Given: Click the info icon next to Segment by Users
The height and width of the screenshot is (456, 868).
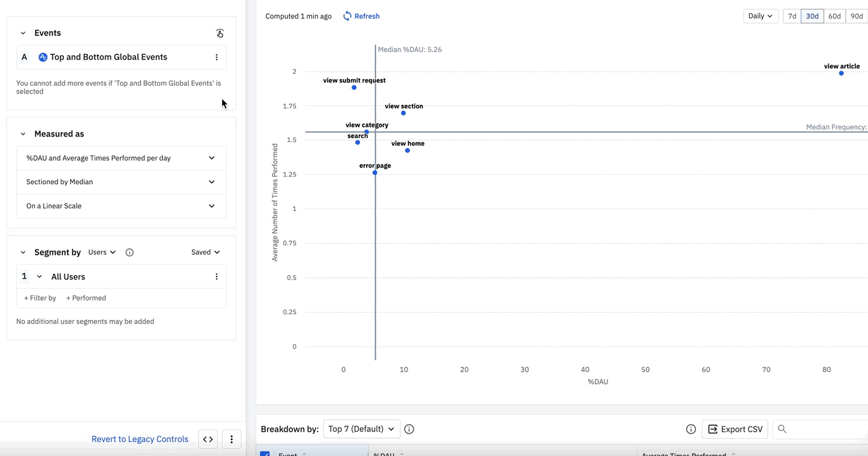Looking at the screenshot, I should 129,252.
